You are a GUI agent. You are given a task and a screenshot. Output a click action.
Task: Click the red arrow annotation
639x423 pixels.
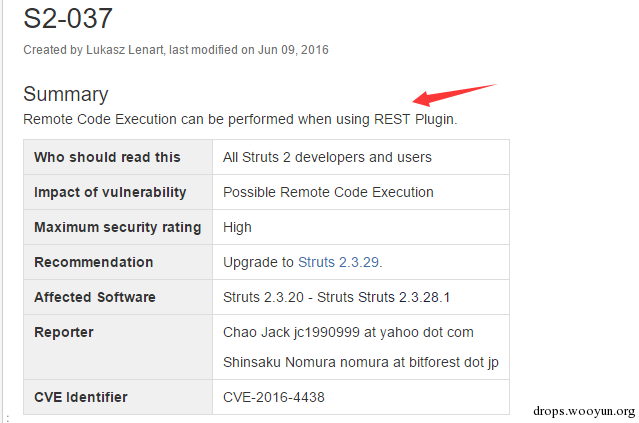(x=455, y=94)
